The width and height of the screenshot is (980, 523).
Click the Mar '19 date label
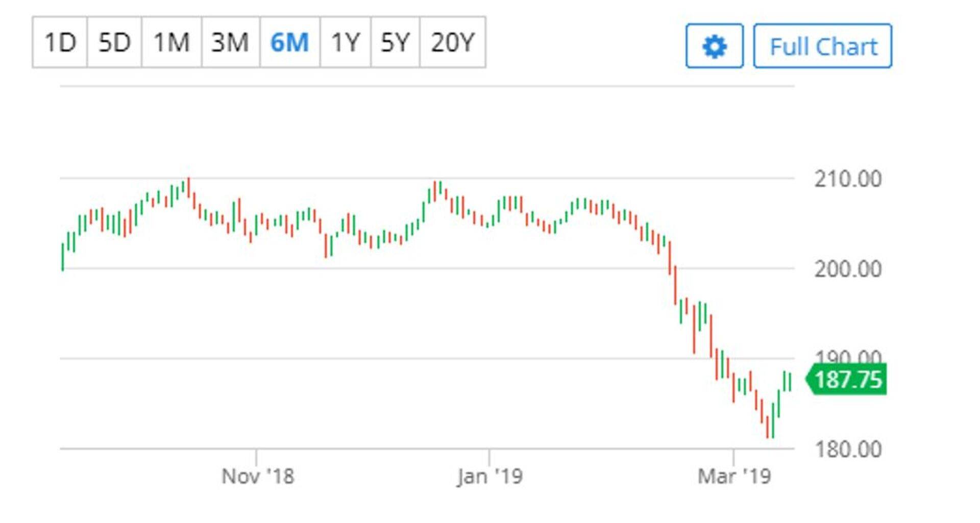734,477
